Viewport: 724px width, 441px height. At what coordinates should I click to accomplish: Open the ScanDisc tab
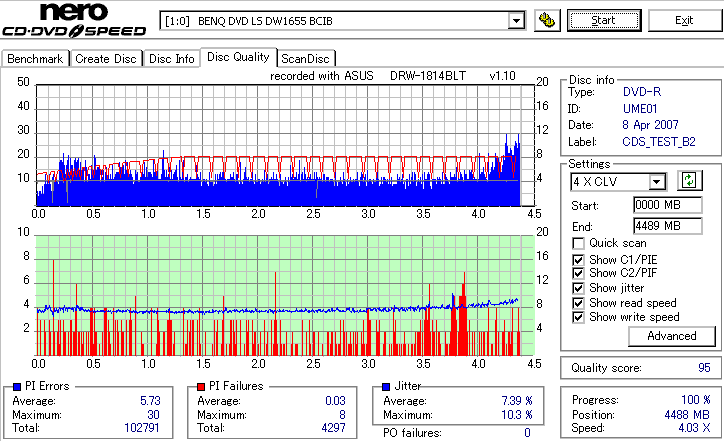click(305, 59)
